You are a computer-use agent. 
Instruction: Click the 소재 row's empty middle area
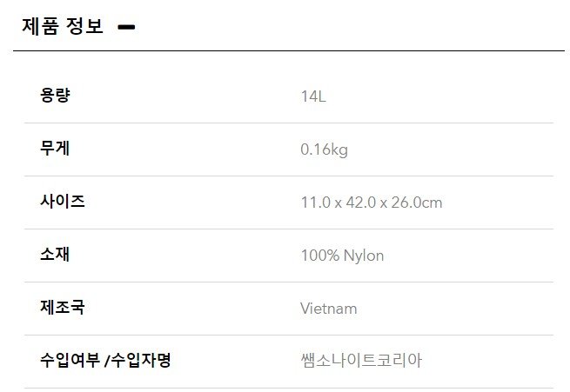[185, 256]
